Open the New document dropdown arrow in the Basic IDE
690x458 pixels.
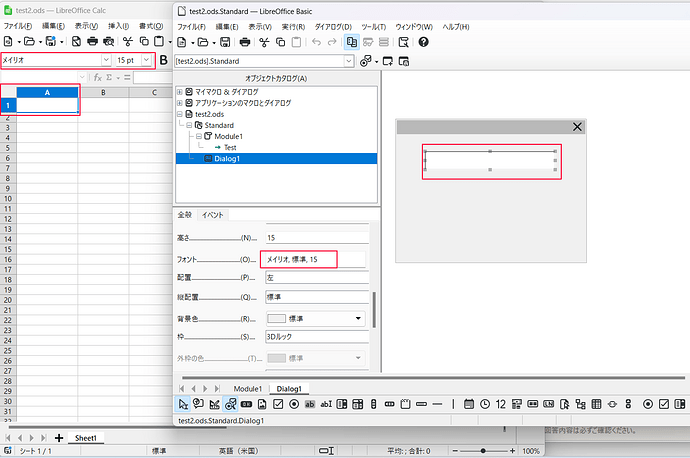[192, 43]
